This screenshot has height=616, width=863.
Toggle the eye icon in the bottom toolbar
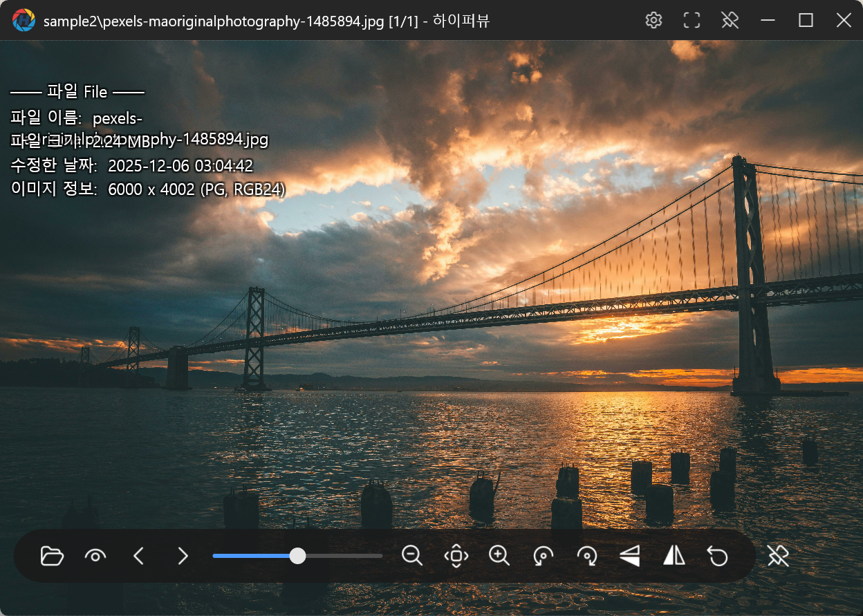pyautogui.click(x=95, y=556)
